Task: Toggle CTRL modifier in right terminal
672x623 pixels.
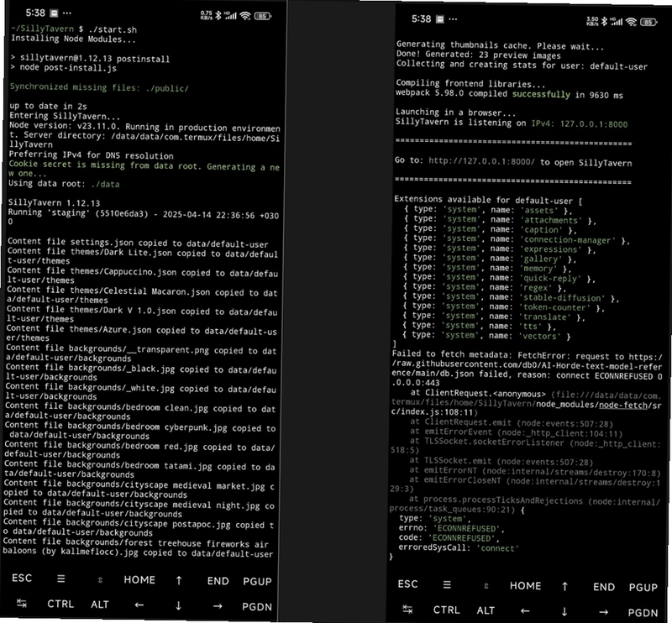Action: tap(447, 610)
